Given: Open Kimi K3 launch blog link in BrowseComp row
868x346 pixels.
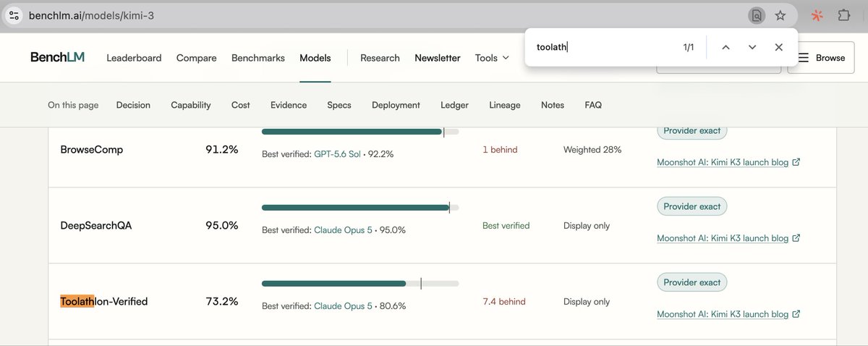Looking at the screenshot, I should (x=728, y=162).
